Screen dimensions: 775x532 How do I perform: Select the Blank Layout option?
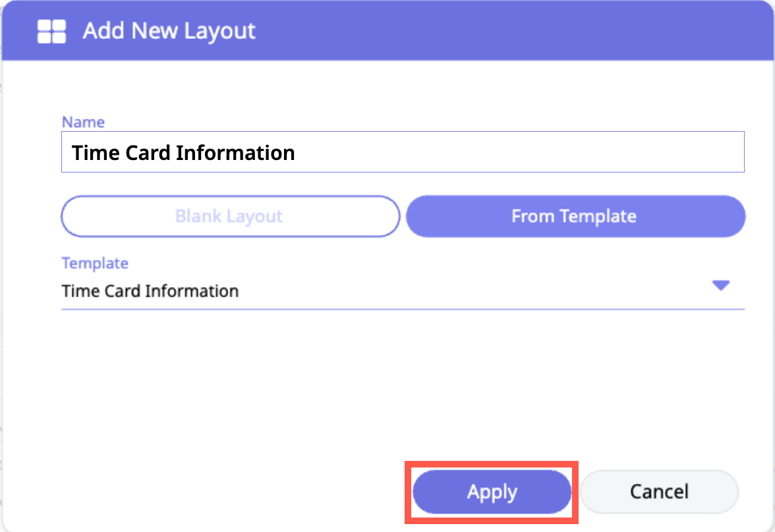tap(230, 216)
